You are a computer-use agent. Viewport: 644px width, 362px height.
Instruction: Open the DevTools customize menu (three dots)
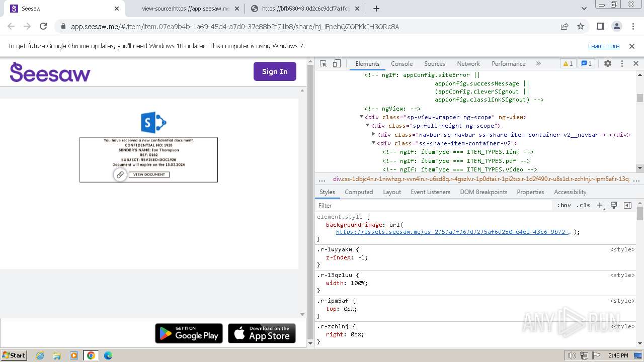pyautogui.click(x=622, y=64)
